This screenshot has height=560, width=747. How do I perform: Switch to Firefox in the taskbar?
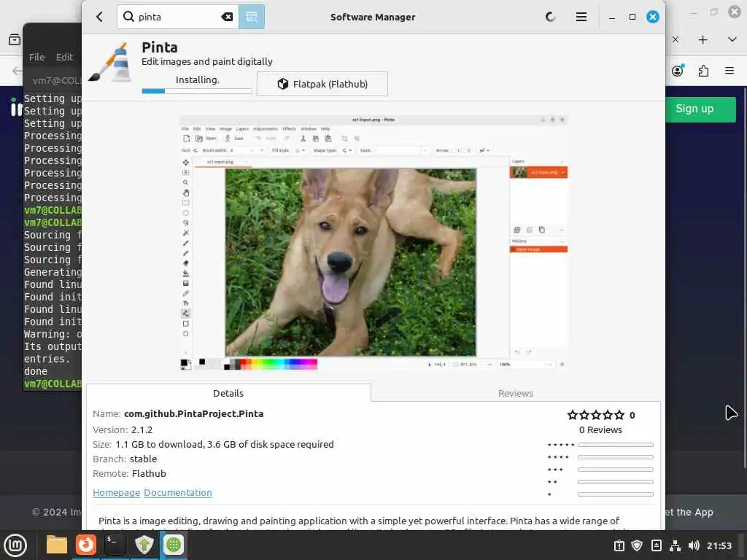click(x=86, y=545)
